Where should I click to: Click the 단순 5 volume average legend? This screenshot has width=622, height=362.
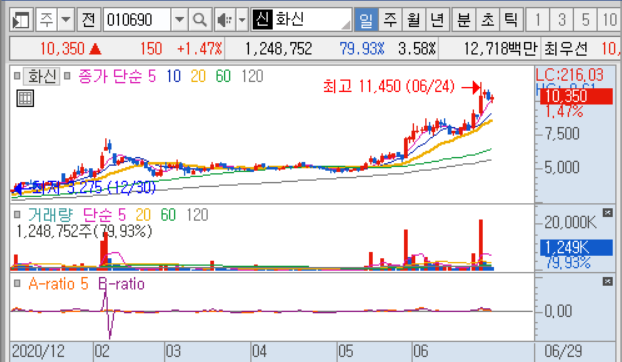pyautogui.click(x=104, y=215)
